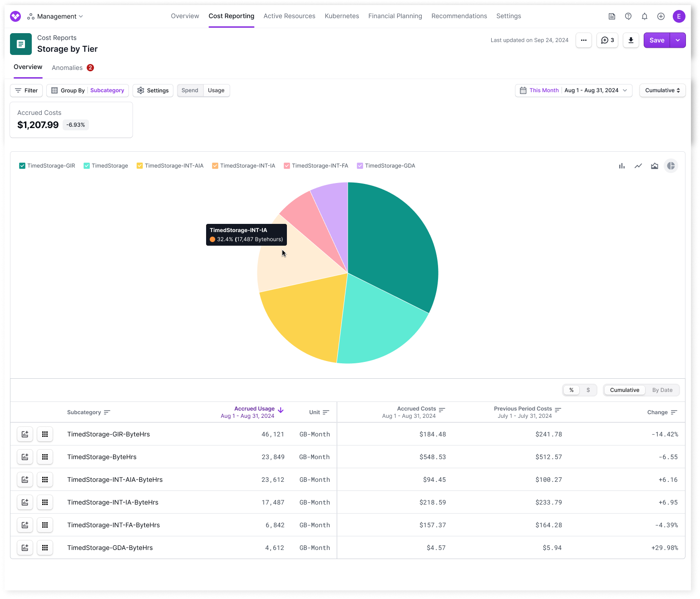Viewport: 700px width, 599px height.
Task: Open grid icon for TimedStorage-GDA-ByteHrs row
Action: (x=45, y=548)
